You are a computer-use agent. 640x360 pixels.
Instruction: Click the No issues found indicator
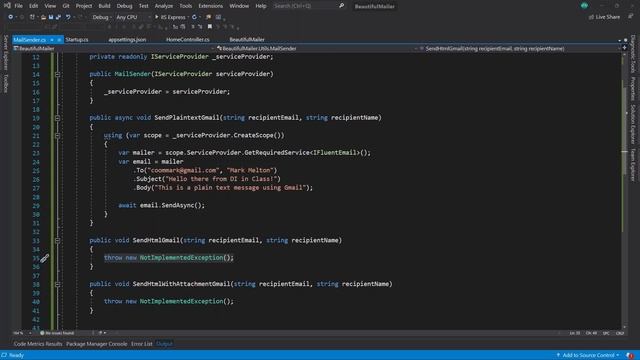click(57, 333)
